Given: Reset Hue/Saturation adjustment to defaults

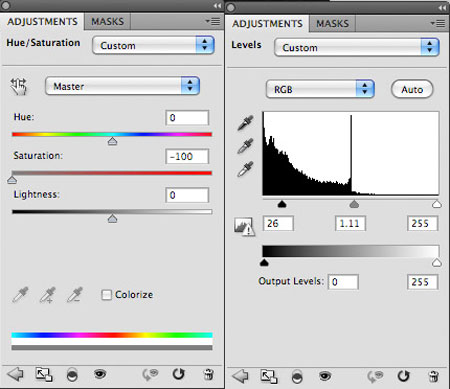Looking at the screenshot, I should [x=179, y=374].
